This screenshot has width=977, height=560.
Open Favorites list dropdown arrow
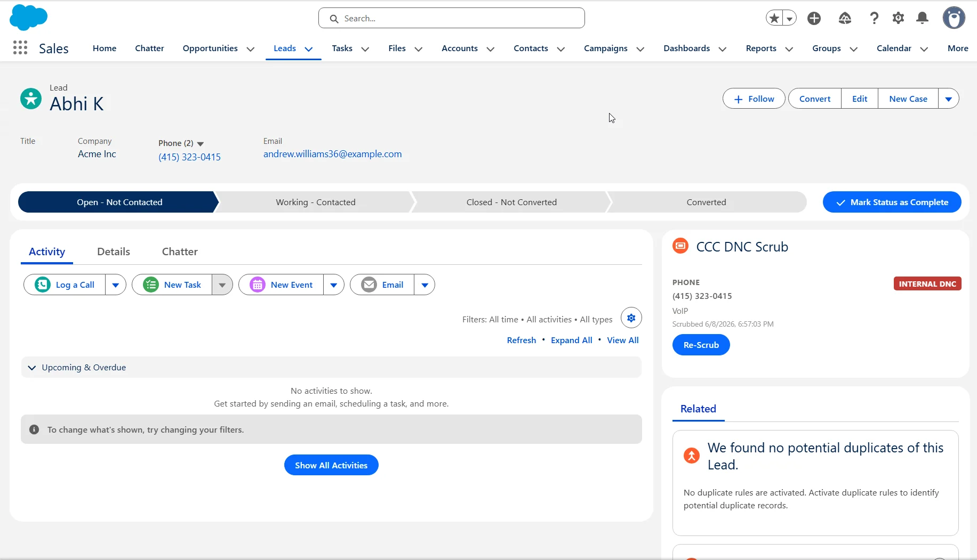tap(790, 18)
